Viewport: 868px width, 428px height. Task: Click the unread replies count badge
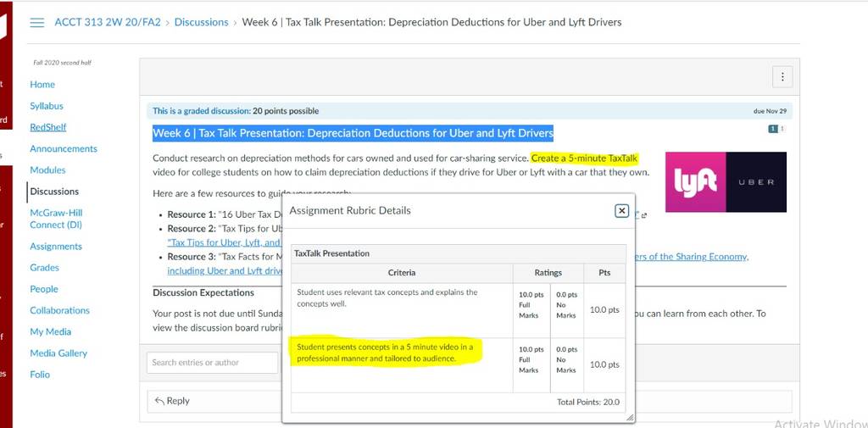[773, 129]
